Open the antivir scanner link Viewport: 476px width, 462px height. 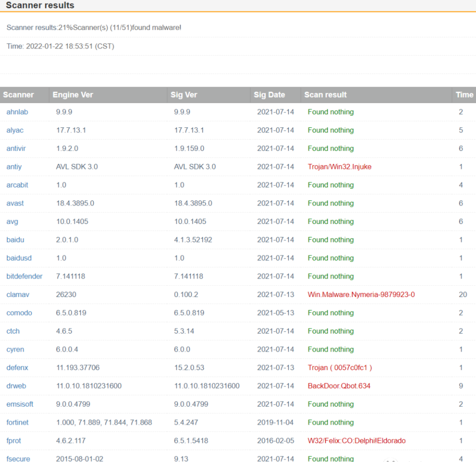[x=16, y=149]
